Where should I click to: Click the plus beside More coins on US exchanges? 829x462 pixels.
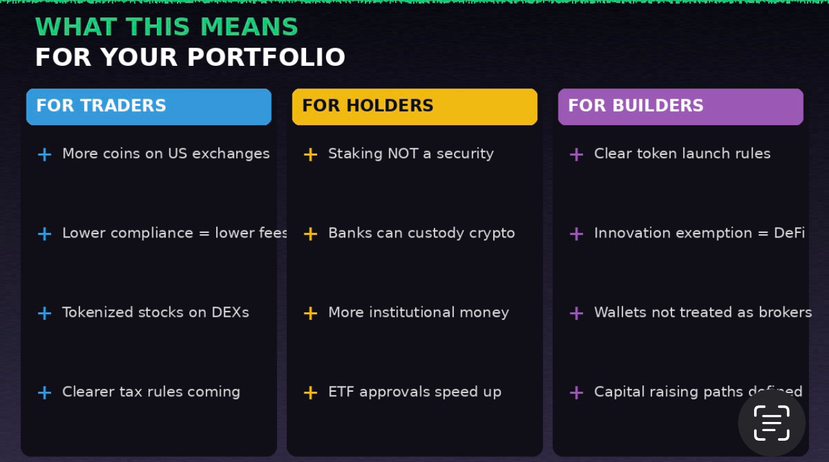[x=44, y=154]
